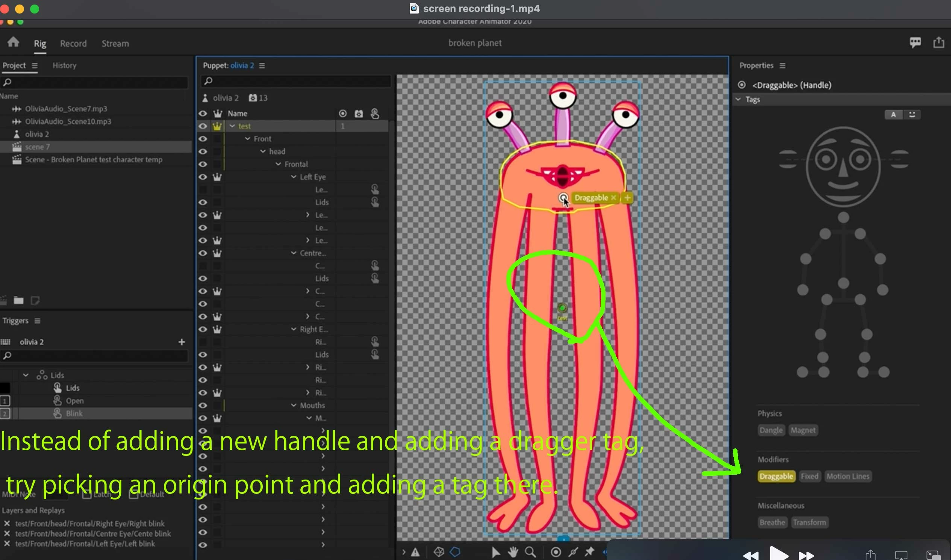
Task: Apply the Fixed modifier tag
Action: point(809,476)
